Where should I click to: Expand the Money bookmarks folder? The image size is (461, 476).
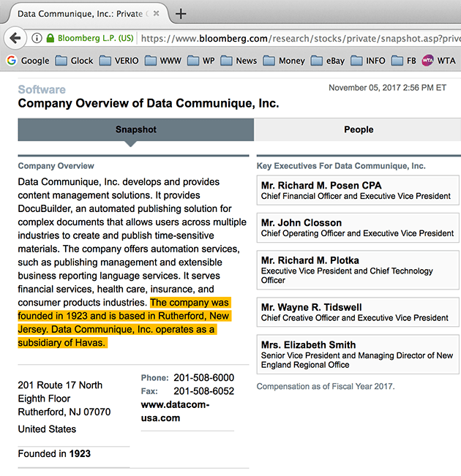point(283,61)
